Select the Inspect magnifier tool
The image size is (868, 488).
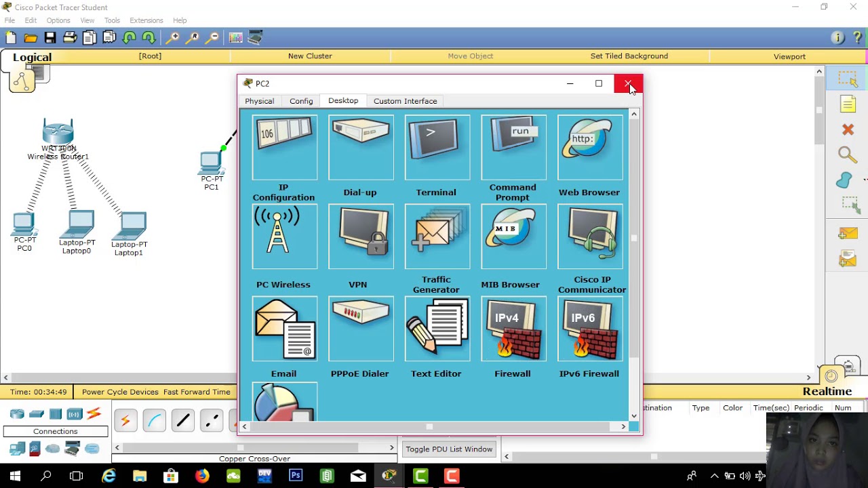(848, 155)
